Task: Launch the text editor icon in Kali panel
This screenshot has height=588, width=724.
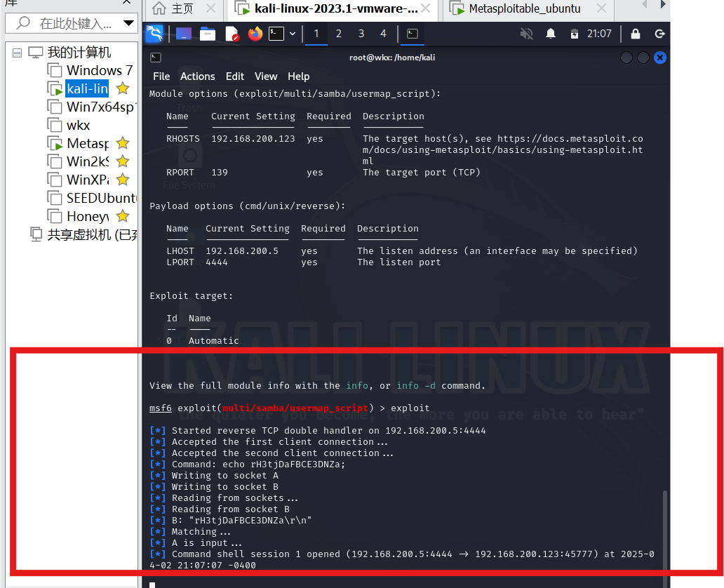Action: point(232,34)
